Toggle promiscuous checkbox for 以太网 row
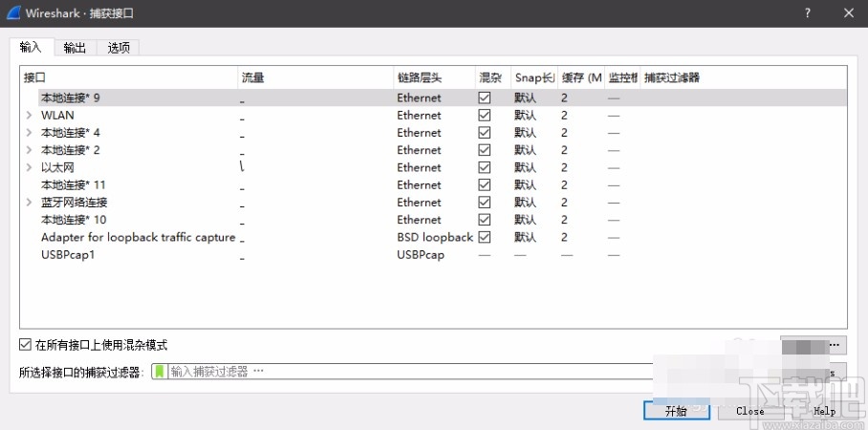This screenshot has height=430, width=868. [x=485, y=167]
